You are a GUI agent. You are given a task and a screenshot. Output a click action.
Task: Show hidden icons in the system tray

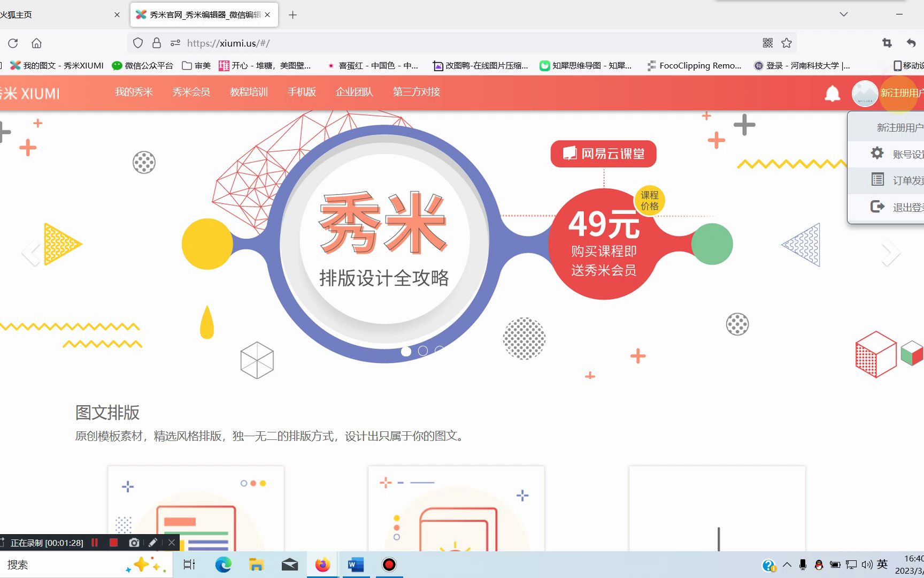pyautogui.click(x=786, y=564)
